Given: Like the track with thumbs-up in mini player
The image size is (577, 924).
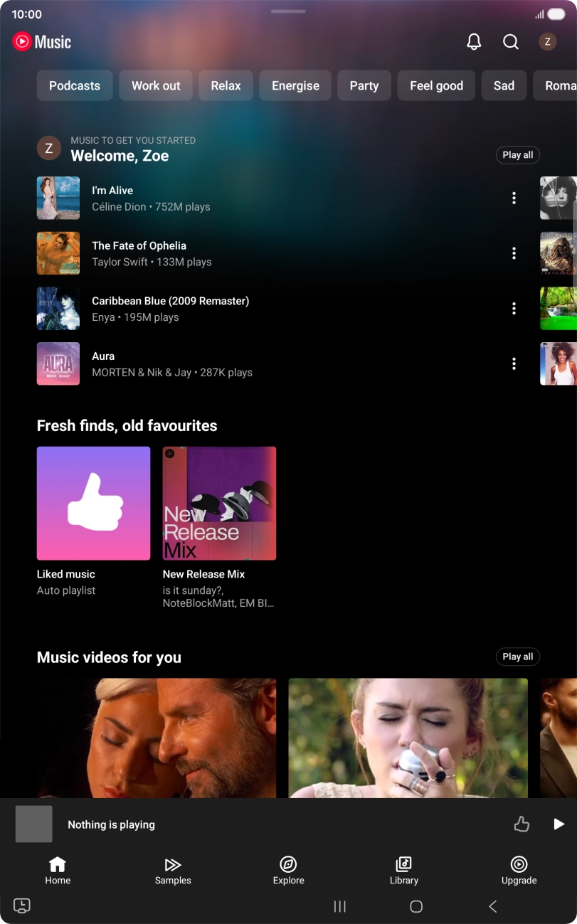Looking at the screenshot, I should [522, 824].
